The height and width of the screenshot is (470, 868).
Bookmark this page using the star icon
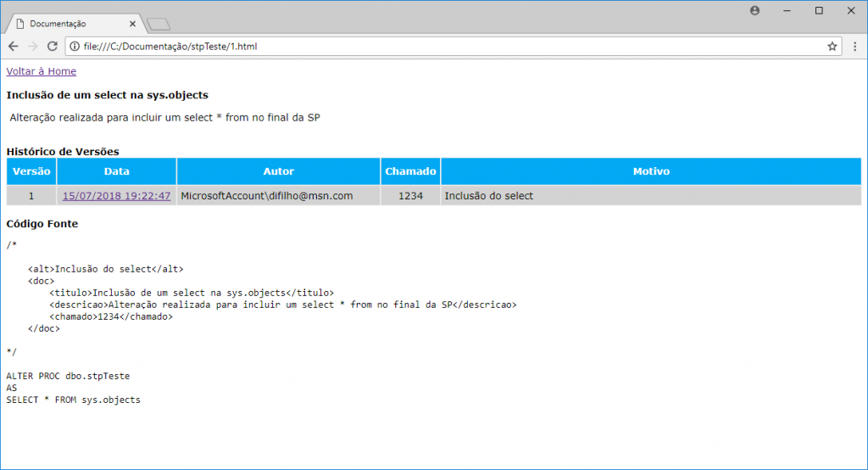tap(832, 47)
